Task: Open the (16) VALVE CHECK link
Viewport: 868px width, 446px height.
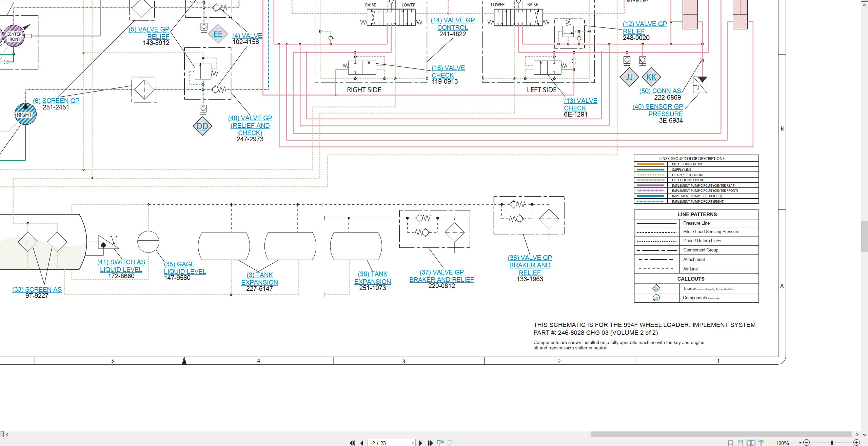Action: (x=448, y=72)
